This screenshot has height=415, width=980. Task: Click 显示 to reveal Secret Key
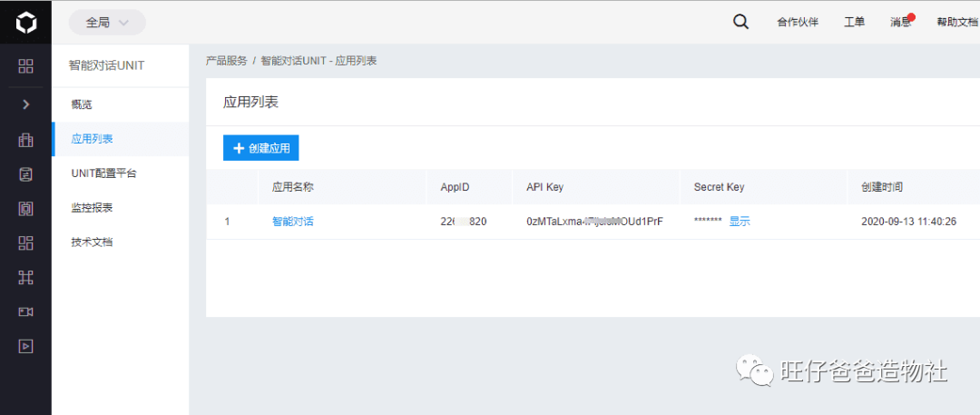click(740, 222)
